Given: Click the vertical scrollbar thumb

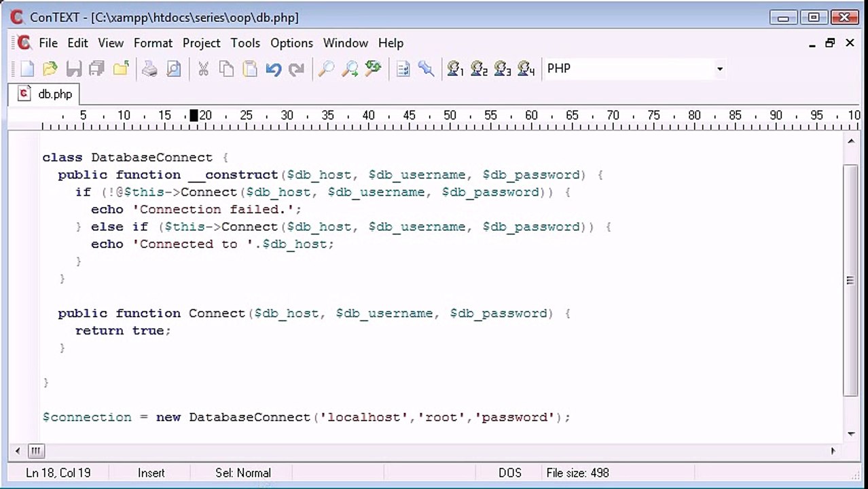Looking at the screenshot, I should point(851,280).
